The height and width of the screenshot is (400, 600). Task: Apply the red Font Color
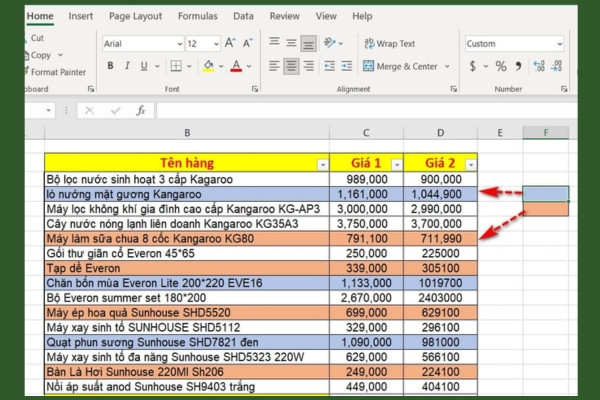(236, 66)
